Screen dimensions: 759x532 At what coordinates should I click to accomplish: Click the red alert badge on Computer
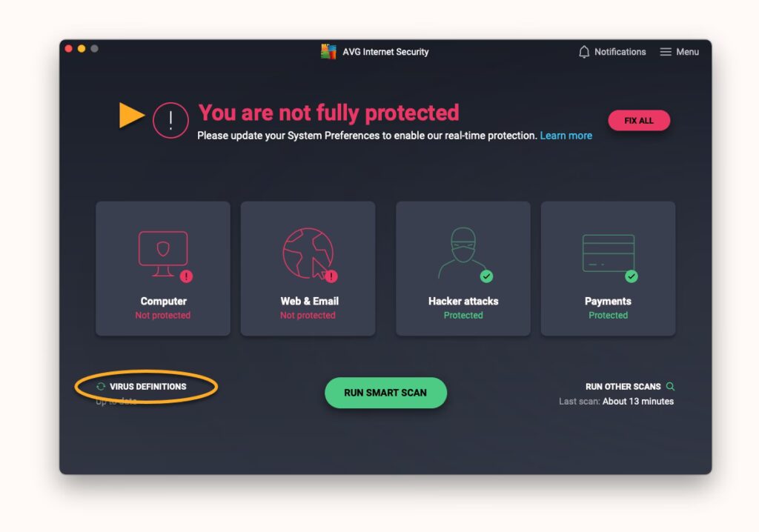tap(186, 276)
